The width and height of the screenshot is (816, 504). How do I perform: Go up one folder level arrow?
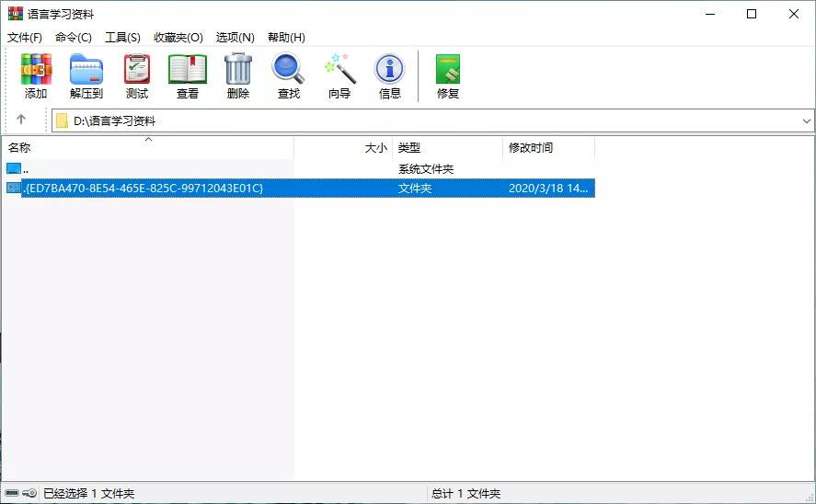21,120
